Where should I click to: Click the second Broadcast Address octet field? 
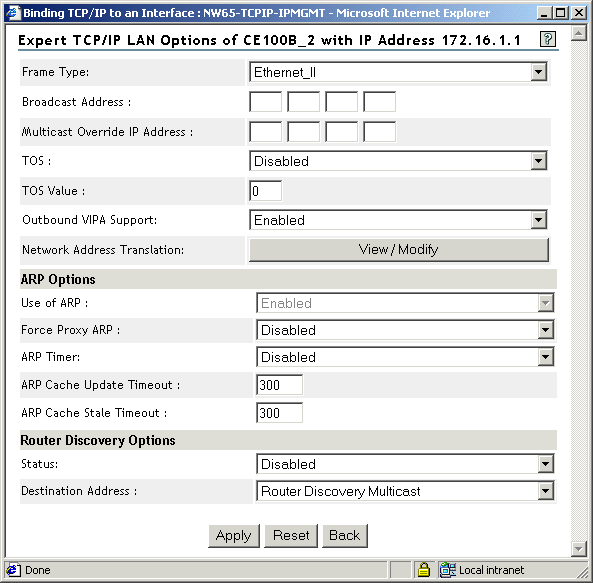[303, 101]
